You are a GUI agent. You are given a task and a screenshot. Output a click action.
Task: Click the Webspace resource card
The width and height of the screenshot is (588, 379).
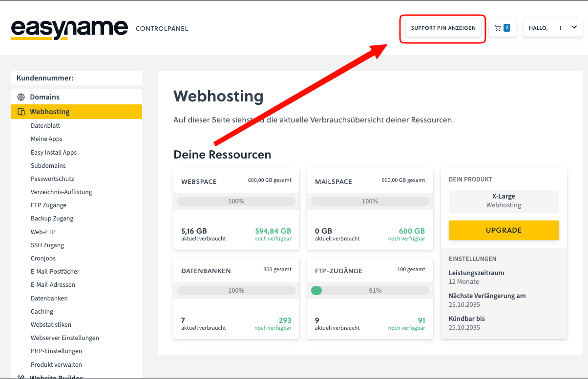pos(236,209)
